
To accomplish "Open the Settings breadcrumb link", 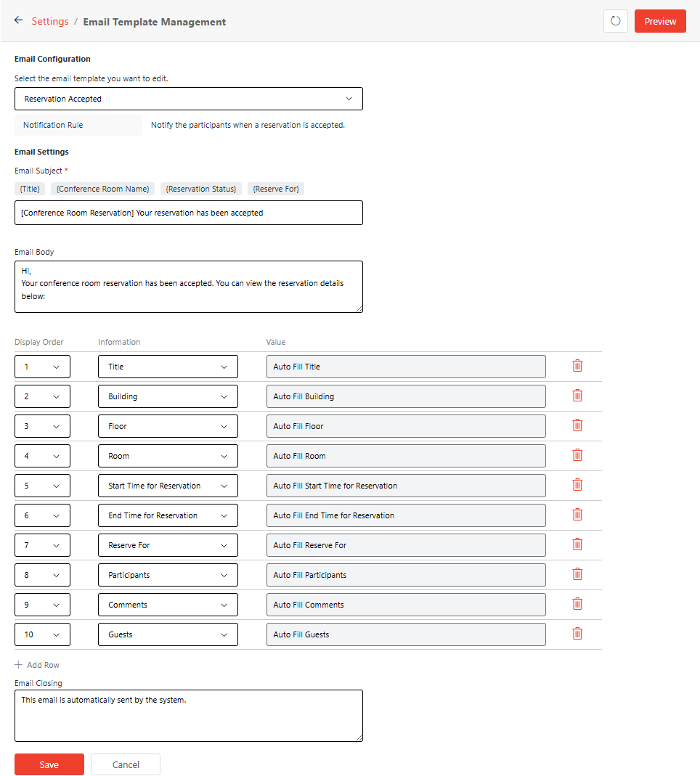I will click(x=50, y=21).
